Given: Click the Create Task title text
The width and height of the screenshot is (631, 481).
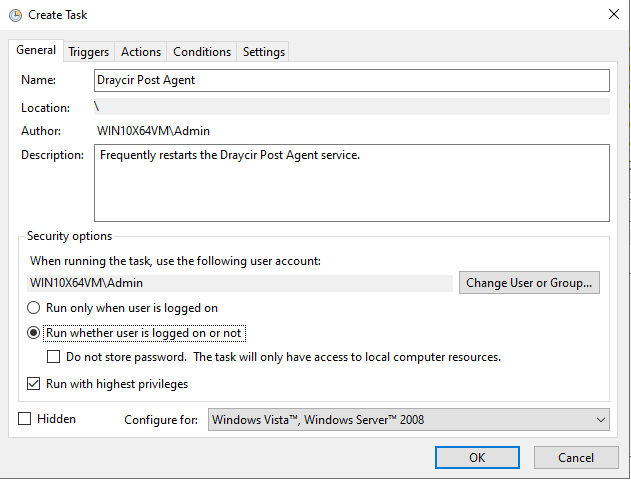Looking at the screenshot, I should point(58,15).
